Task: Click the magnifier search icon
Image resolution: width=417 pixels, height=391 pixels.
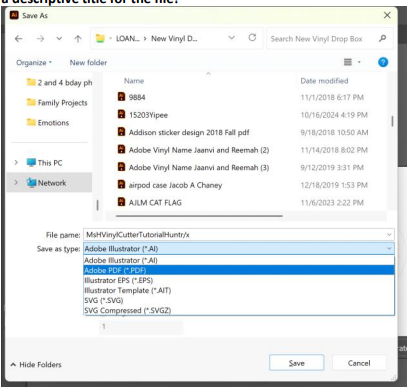Action: click(383, 39)
